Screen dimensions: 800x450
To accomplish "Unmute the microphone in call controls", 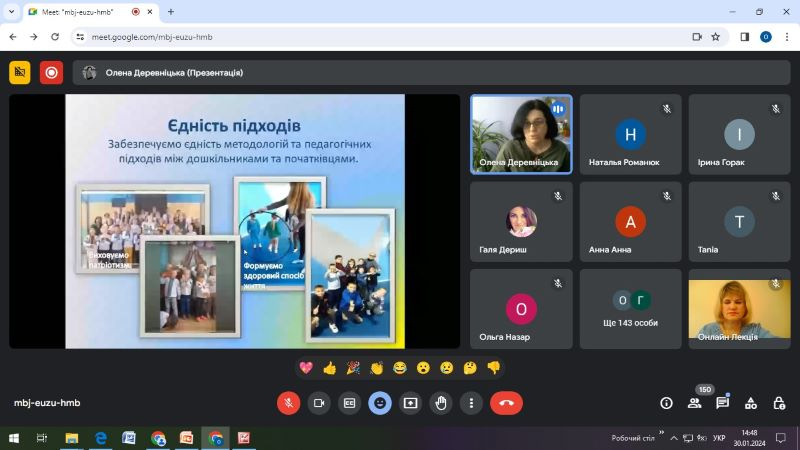I will pos(288,403).
